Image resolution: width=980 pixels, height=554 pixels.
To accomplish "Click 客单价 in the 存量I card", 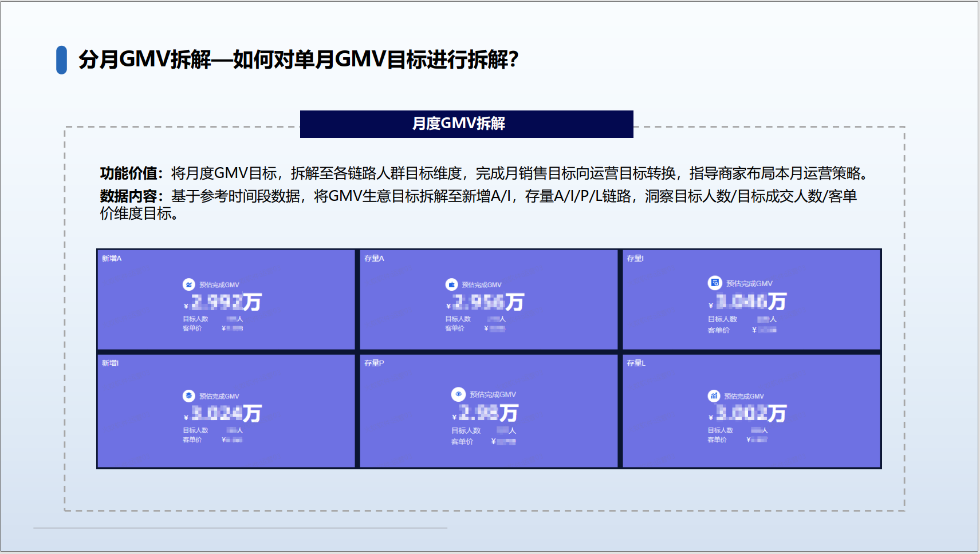I will click(718, 330).
